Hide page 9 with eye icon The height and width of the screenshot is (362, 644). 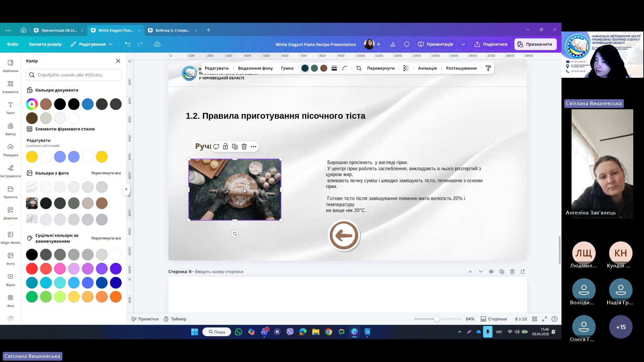click(491, 271)
